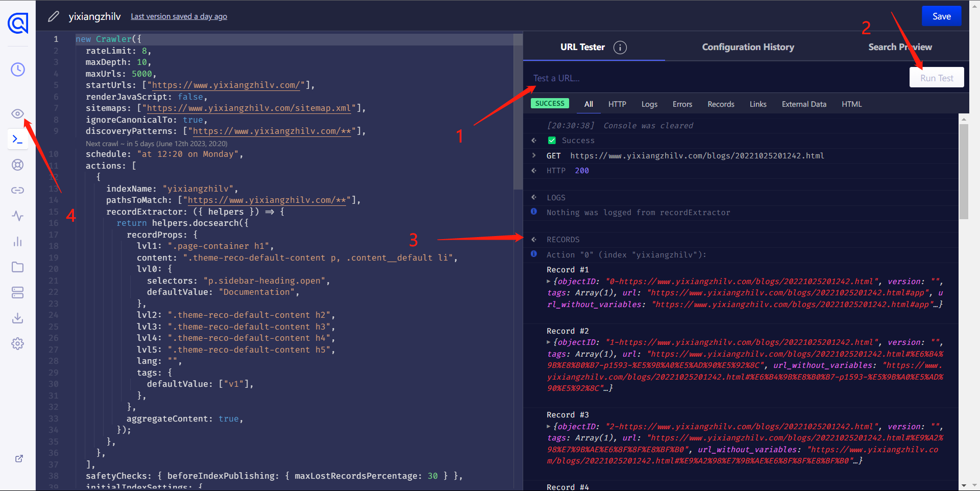
Task: Click the Run Test button
Action: (x=936, y=78)
